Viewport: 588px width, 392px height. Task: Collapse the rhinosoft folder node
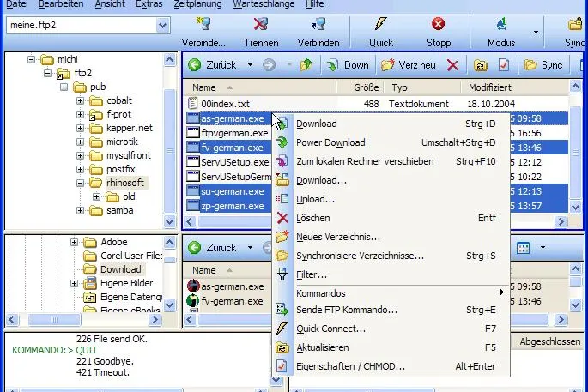pos(80,183)
